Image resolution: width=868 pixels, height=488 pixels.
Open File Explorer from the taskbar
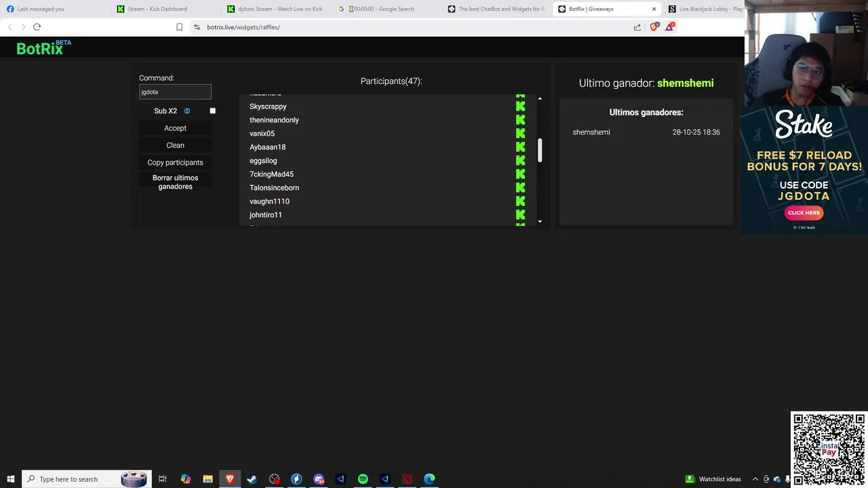[208, 479]
